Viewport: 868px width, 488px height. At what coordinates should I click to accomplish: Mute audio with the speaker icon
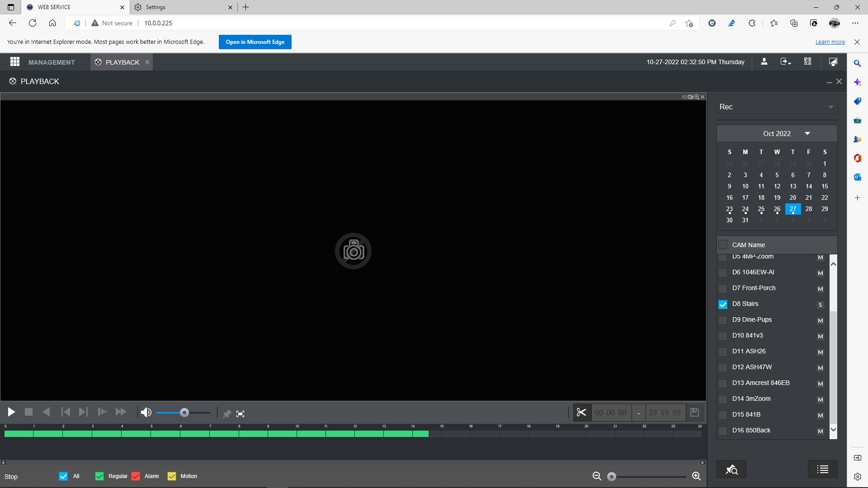[146, 413]
